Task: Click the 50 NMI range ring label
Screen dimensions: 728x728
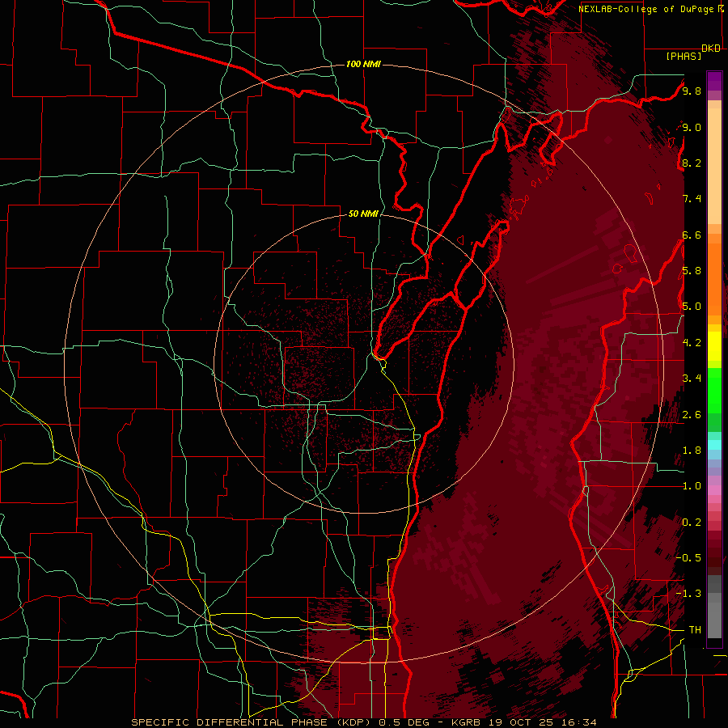Action: click(363, 214)
